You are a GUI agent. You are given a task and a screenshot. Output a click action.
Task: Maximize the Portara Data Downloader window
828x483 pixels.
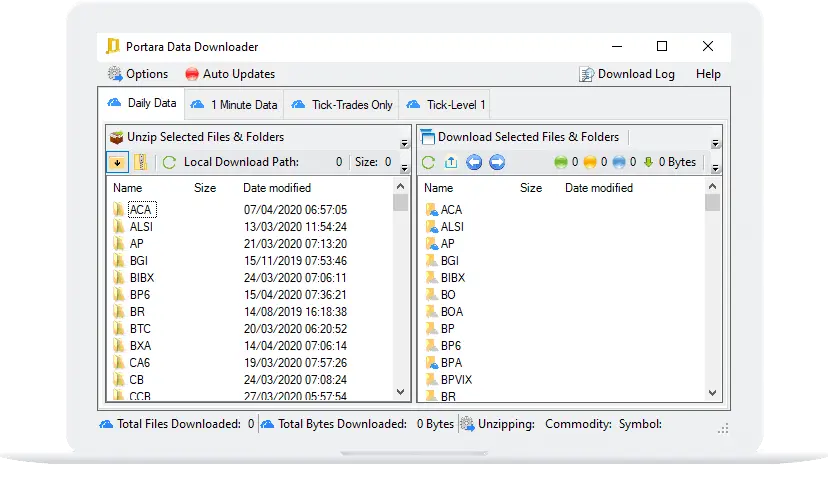pos(662,46)
